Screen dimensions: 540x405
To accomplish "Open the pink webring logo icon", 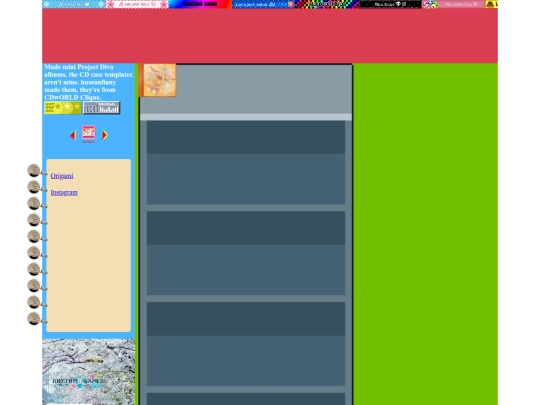I will (x=89, y=132).
